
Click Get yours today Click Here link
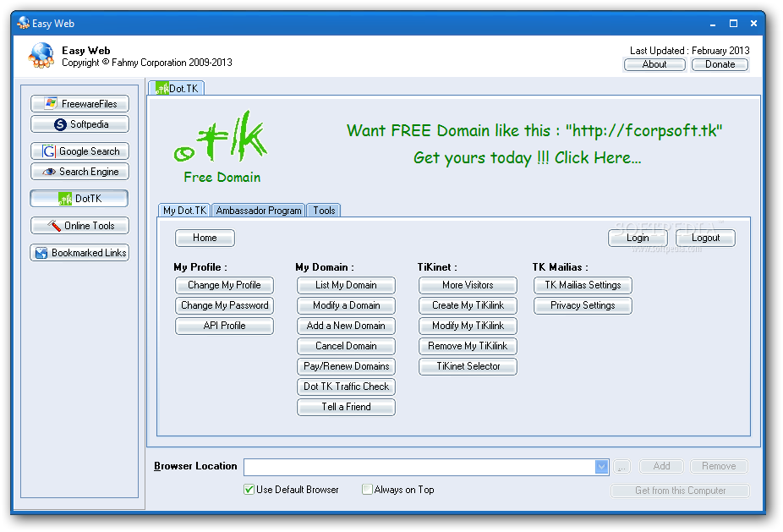527,158
